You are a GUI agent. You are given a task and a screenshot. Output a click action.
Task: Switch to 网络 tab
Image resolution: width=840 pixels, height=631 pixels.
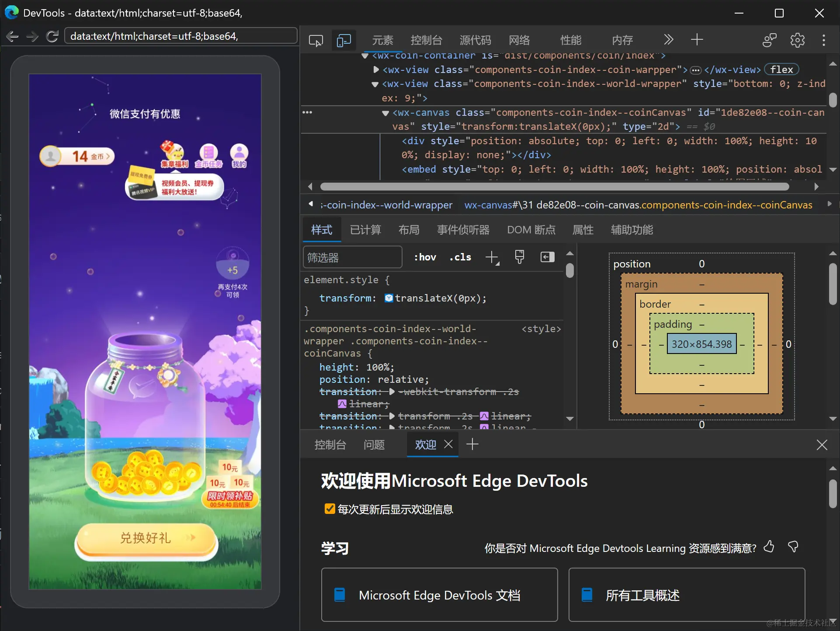[519, 40]
